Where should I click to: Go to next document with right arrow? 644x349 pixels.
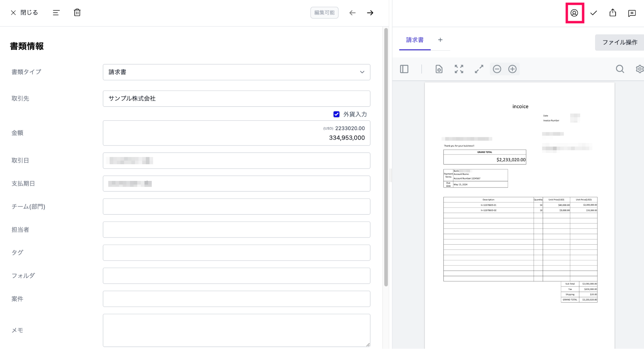(x=370, y=13)
